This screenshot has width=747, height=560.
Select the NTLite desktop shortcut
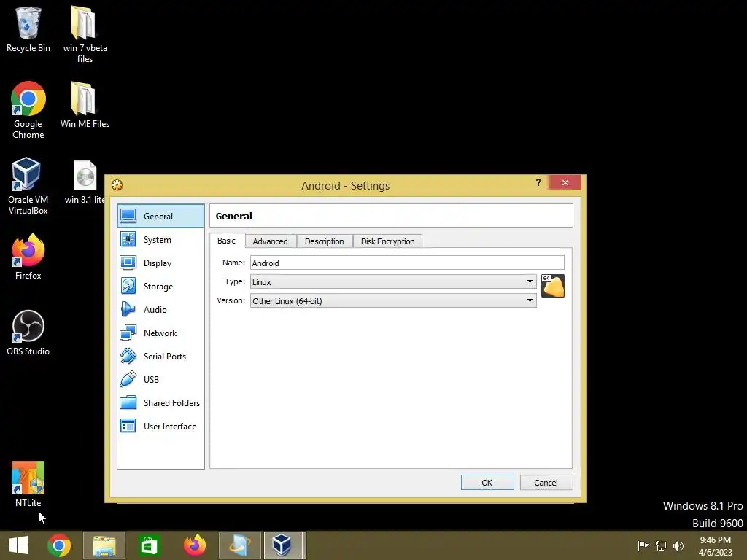tap(28, 484)
